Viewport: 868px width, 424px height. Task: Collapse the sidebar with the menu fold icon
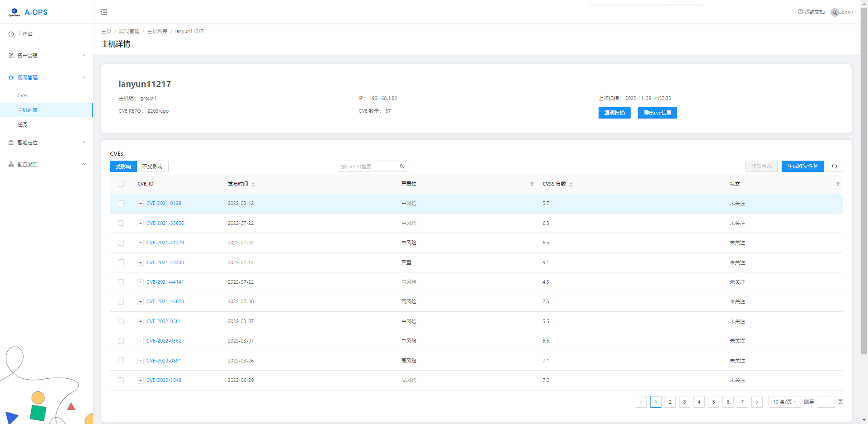pyautogui.click(x=104, y=12)
